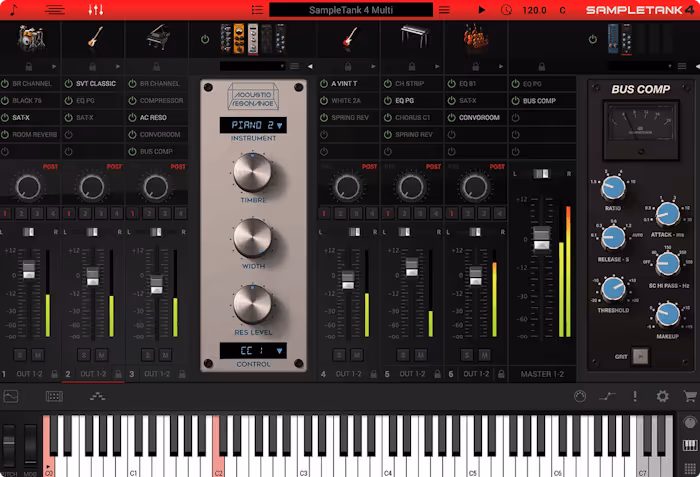Screen dimensions: 700x477
Task: Open the macro knob icon
Action: (580, 396)
